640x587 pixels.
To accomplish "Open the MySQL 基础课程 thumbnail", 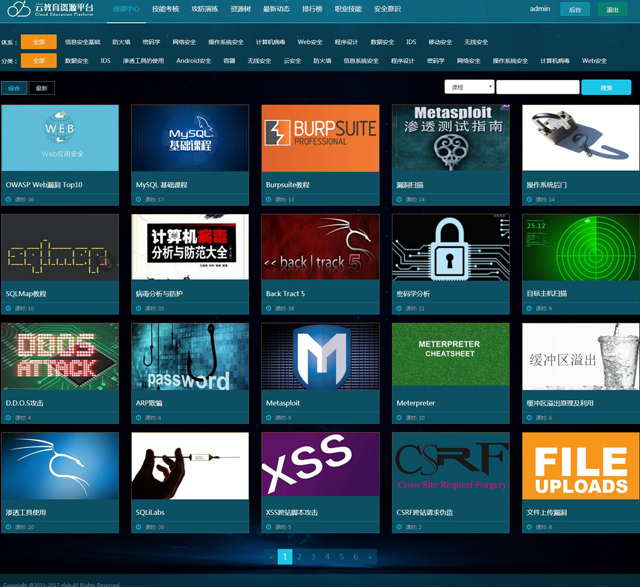I will 190,138.
